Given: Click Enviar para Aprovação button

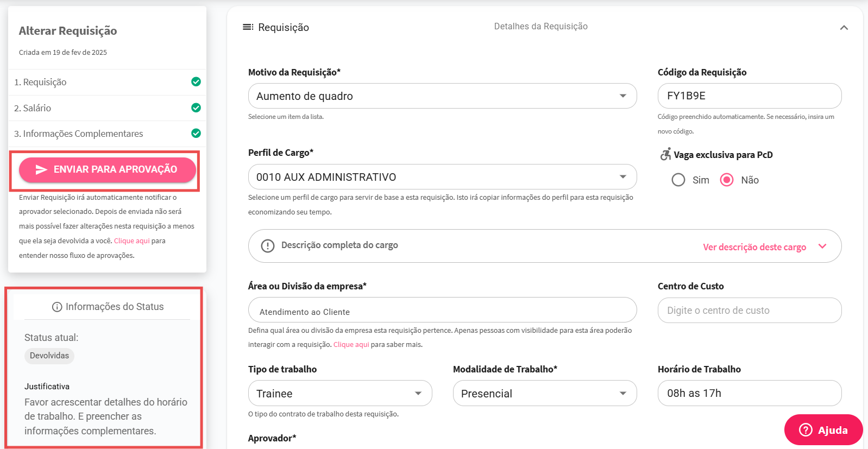Looking at the screenshot, I should pyautogui.click(x=108, y=170).
